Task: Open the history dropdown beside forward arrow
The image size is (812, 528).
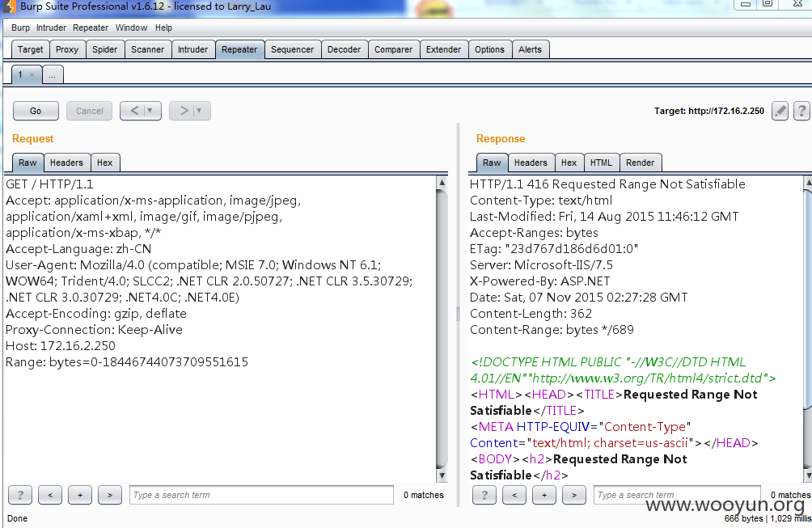Action: (x=200, y=111)
